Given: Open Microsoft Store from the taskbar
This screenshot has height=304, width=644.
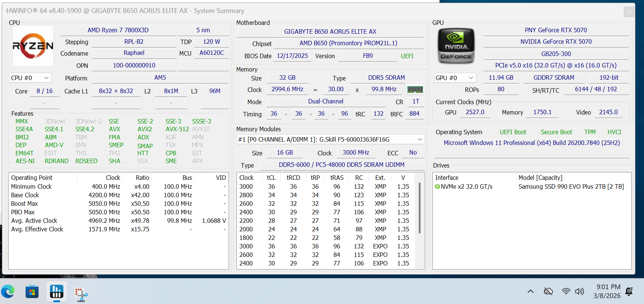Looking at the screenshot, I should 32,292.
